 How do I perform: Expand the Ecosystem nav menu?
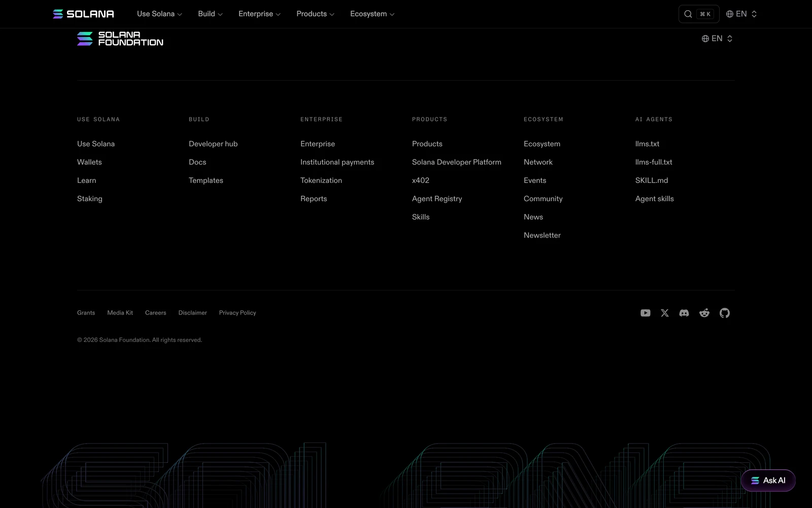point(372,14)
